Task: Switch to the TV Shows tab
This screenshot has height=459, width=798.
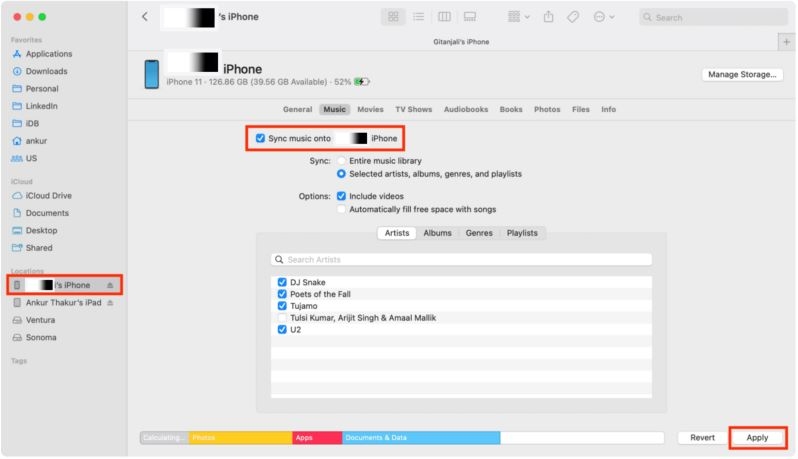Action: pyautogui.click(x=413, y=109)
